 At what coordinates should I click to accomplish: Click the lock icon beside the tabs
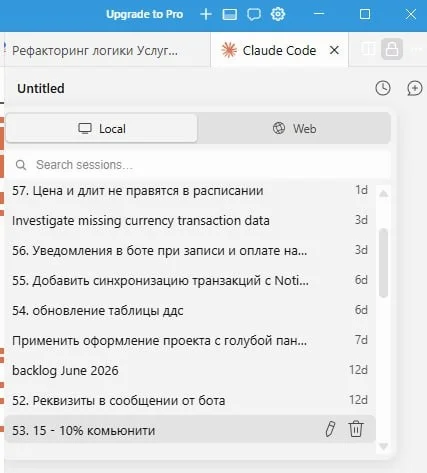(x=392, y=49)
